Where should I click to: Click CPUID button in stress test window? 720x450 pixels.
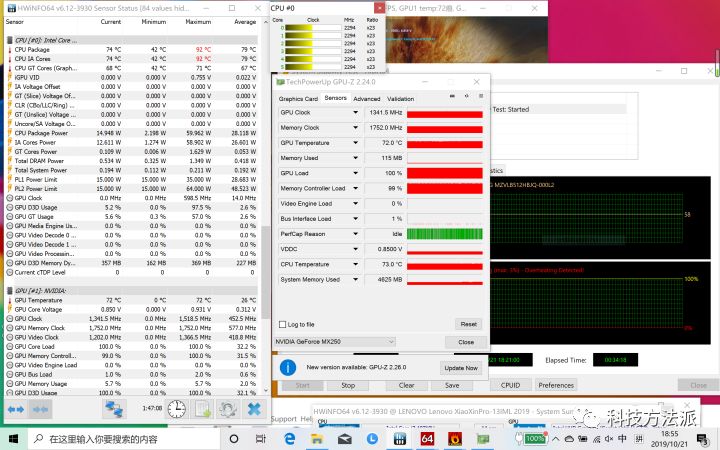(x=510, y=385)
